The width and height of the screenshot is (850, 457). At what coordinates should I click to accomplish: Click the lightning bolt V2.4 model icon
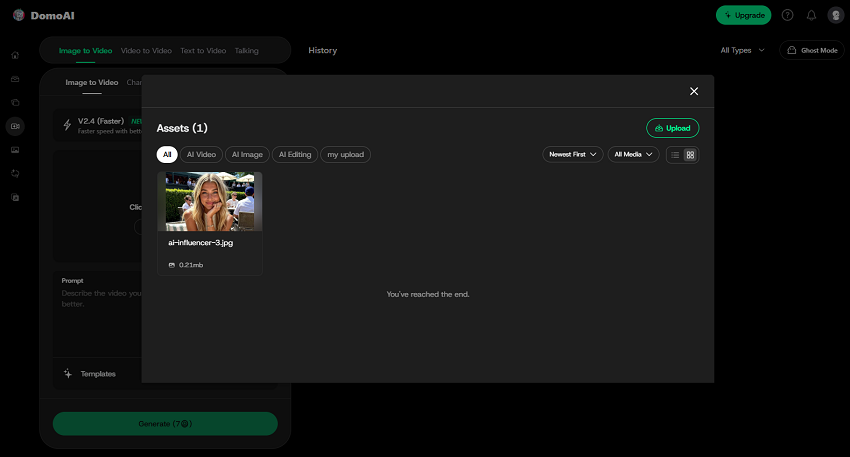[67, 125]
